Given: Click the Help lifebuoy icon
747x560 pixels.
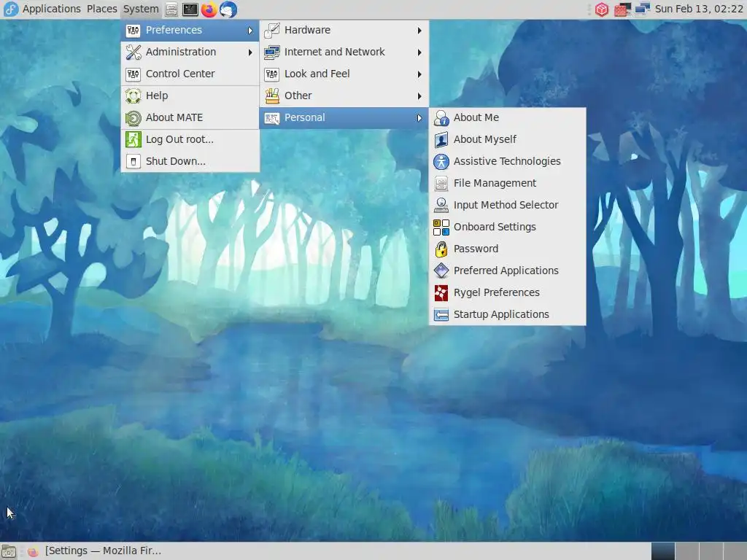Looking at the screenshot, I should point(133,96).
